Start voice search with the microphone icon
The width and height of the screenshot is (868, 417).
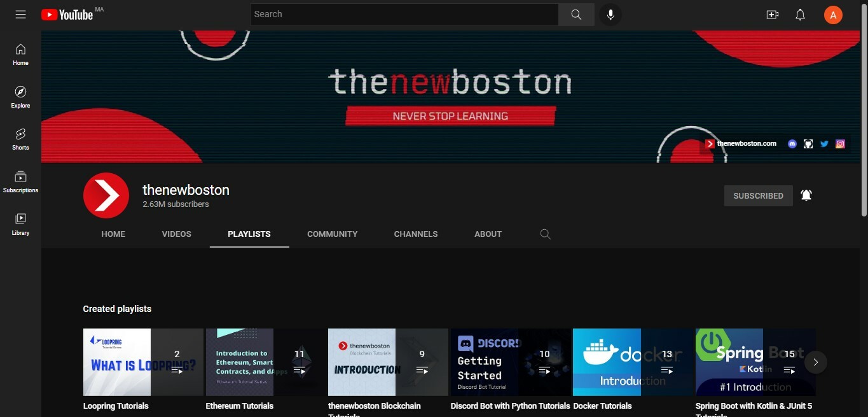[610, 14]
